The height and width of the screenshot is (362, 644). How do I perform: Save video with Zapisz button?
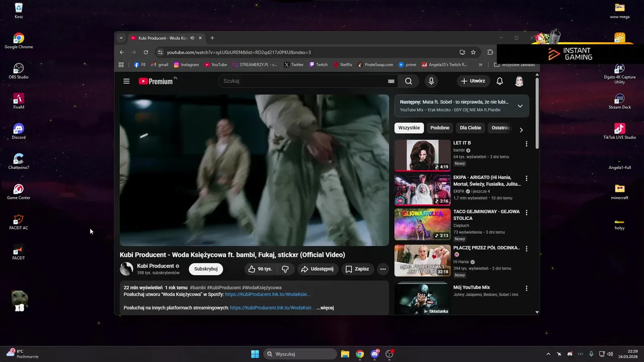pyautogui.click(x=357, y=269)
